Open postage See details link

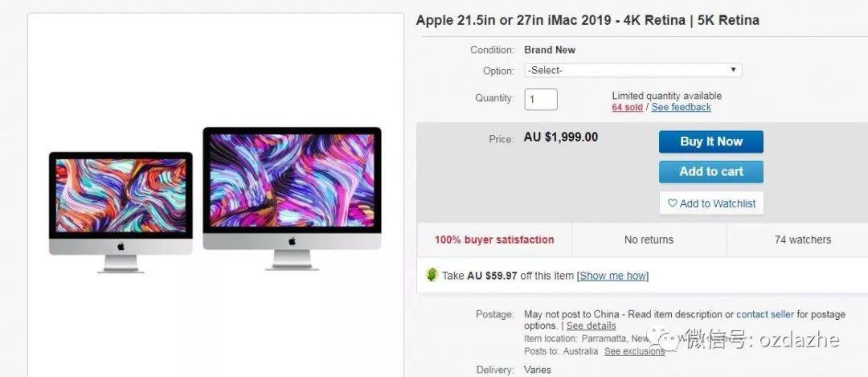coord(591,326)
